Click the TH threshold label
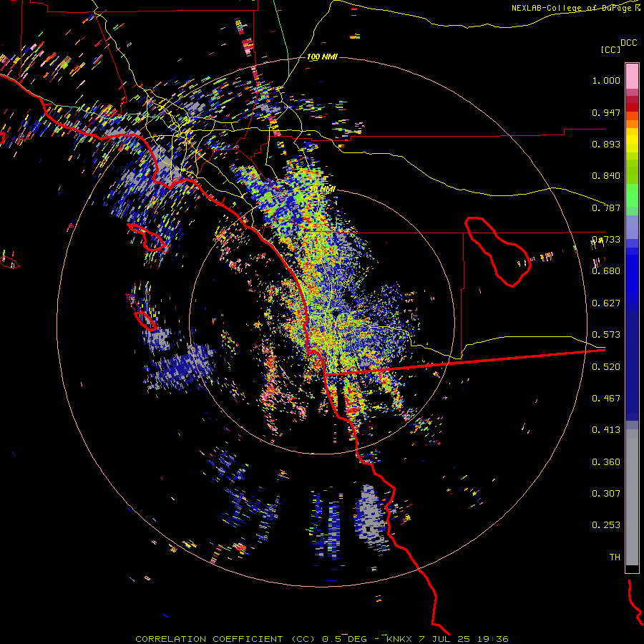 [615, 557]
